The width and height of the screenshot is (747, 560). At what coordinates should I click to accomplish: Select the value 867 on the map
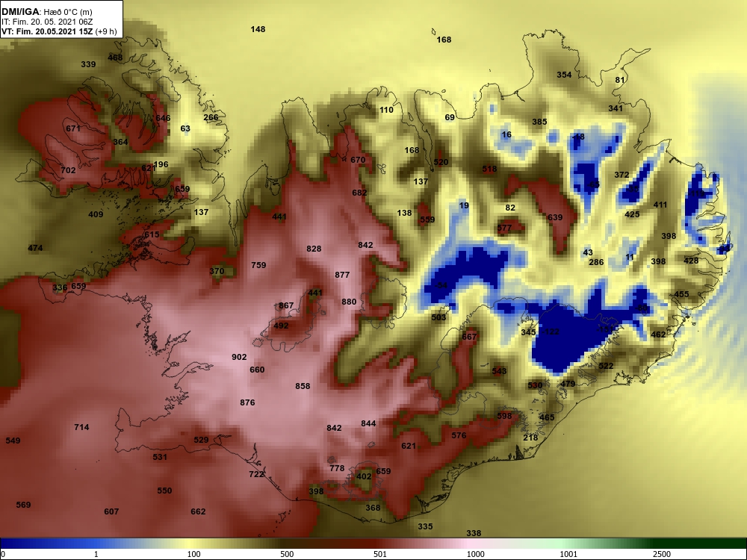[286, 305]
